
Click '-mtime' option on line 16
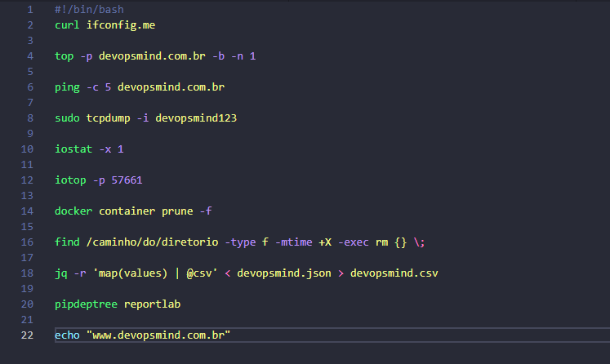point(294,242)
